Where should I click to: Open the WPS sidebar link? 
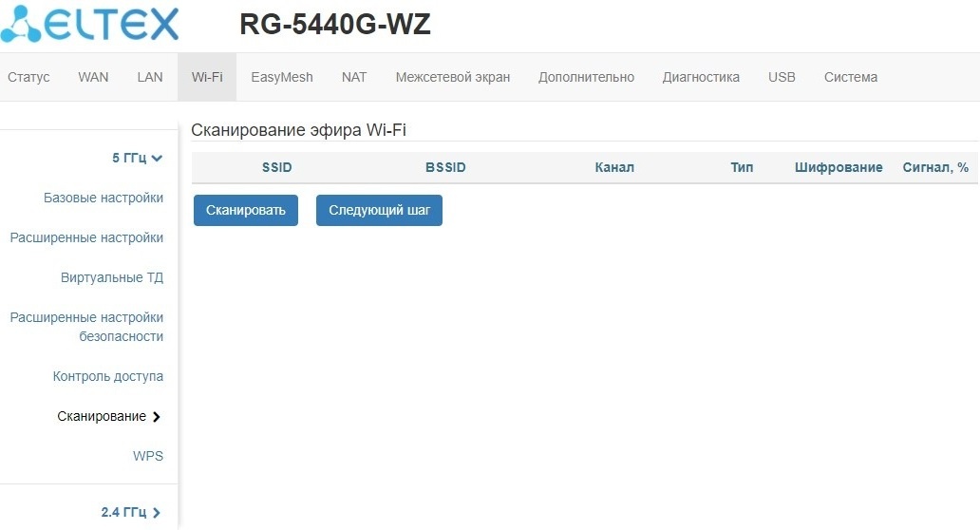pos(148,456)
